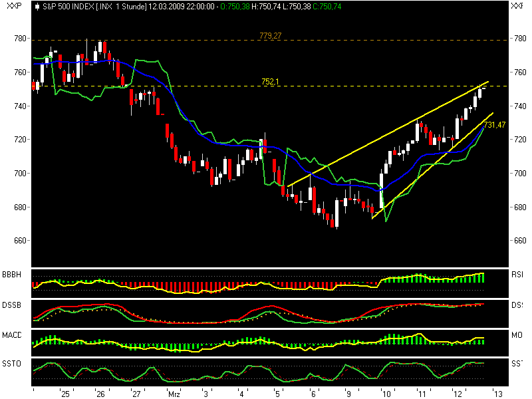Click the 752,1 level on the dashed line
This screenshot has height=399, width=532.
tap(269, 82)
